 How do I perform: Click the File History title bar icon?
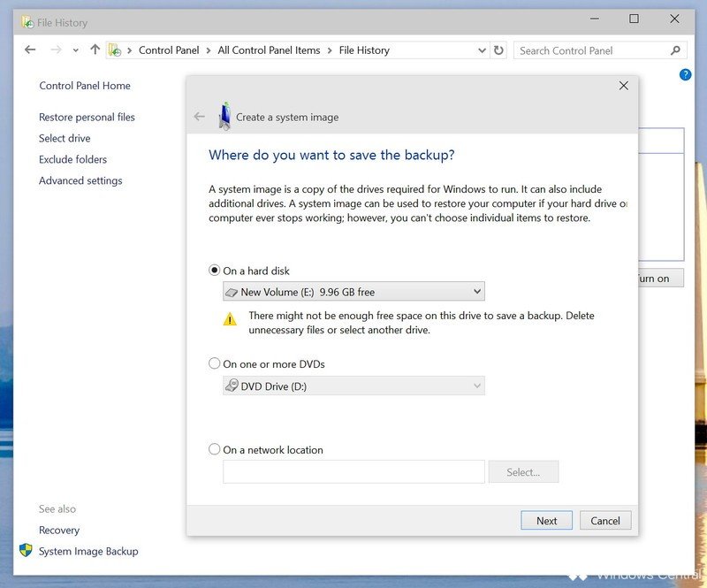click(x=27, y=22)
